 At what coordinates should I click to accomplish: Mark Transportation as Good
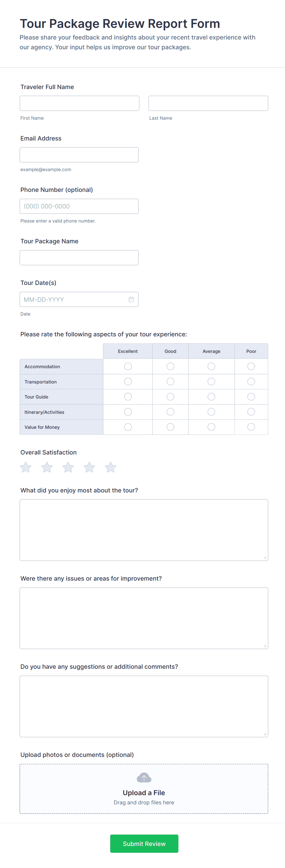170,381
